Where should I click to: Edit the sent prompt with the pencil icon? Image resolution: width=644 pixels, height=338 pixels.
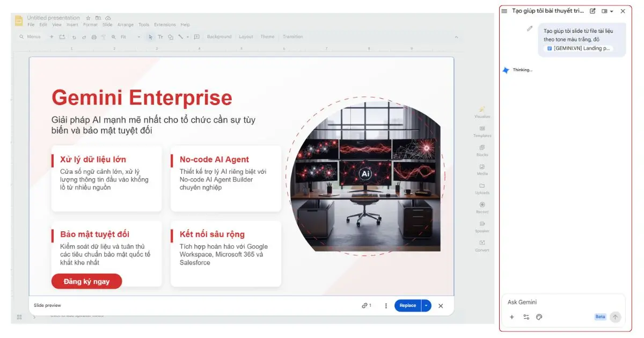click(x=530, y=28)
